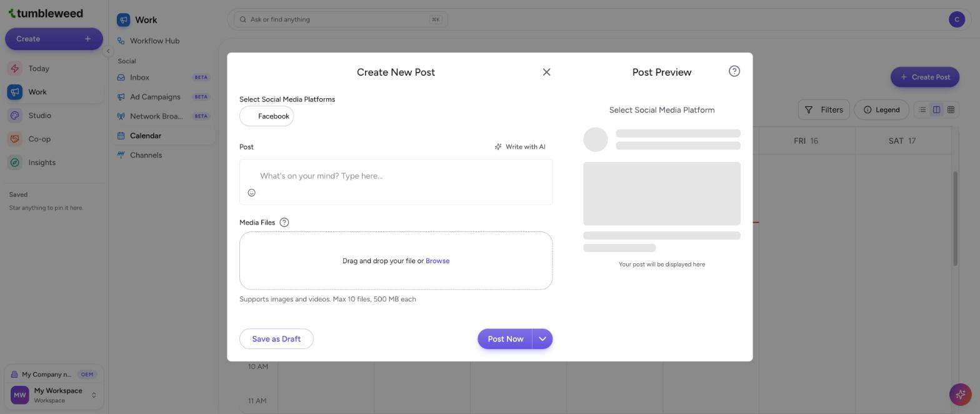Select Calendar menu item
980x414 pixels.
(164, 136)
